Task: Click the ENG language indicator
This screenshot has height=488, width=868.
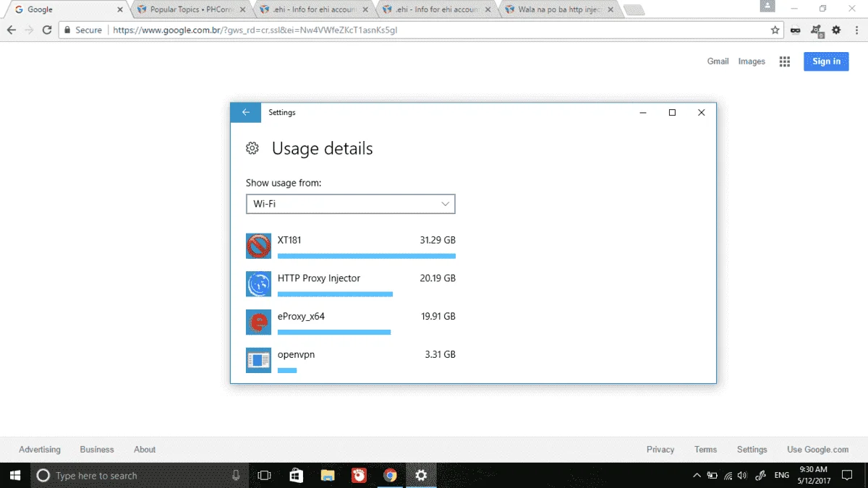Action: [x=782, y=476]
